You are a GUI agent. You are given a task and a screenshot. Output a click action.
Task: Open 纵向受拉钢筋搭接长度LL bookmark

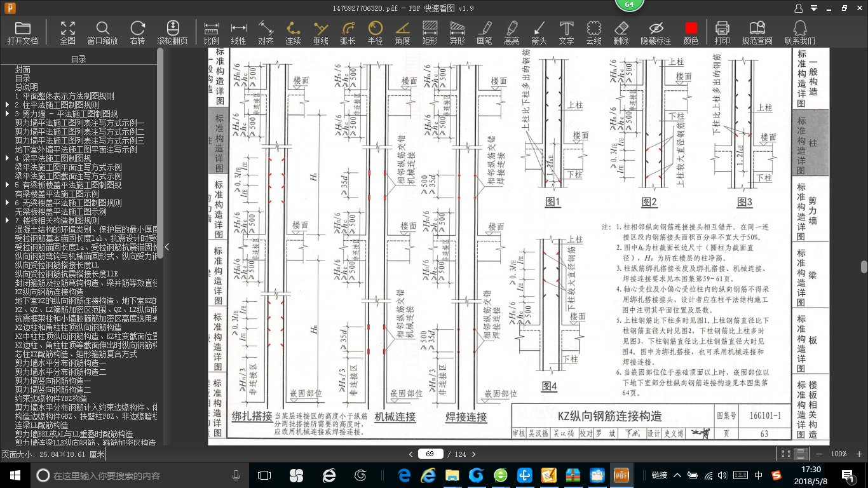pos(57,265)
